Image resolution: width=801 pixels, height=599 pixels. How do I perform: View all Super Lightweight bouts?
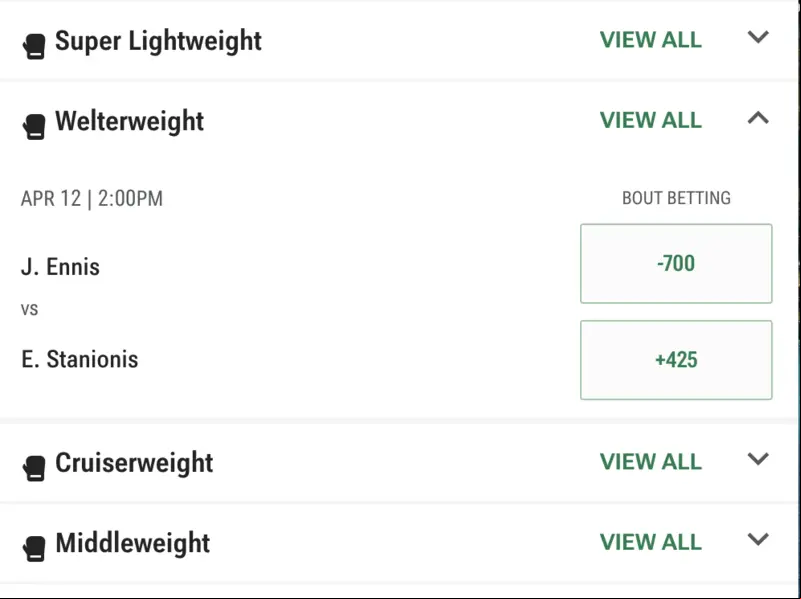coord(651,40)
